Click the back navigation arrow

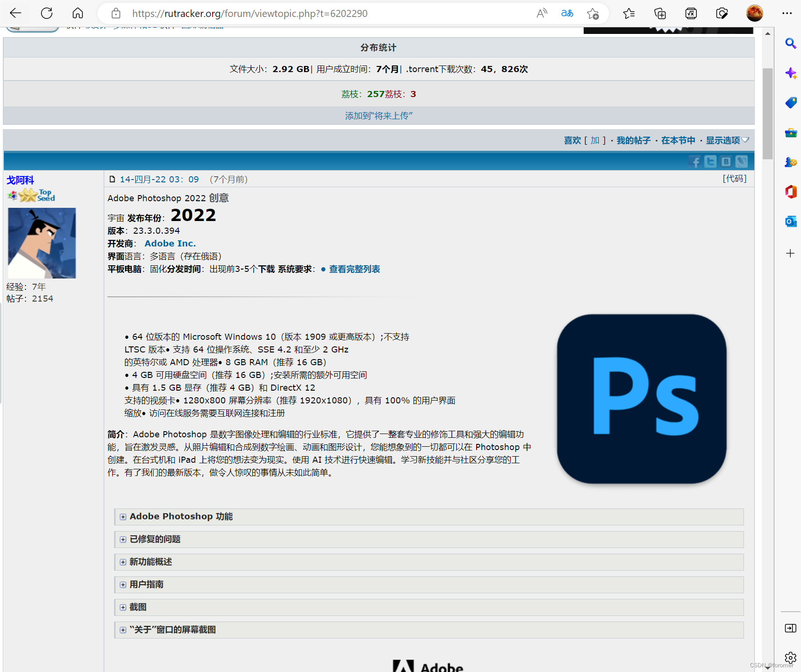click(x=16, y=13)
